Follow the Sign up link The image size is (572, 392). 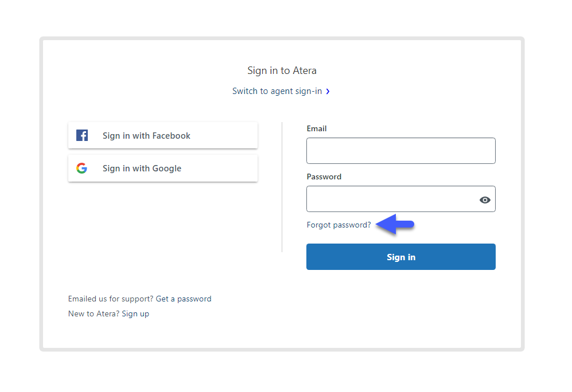[x=135, y=313]
